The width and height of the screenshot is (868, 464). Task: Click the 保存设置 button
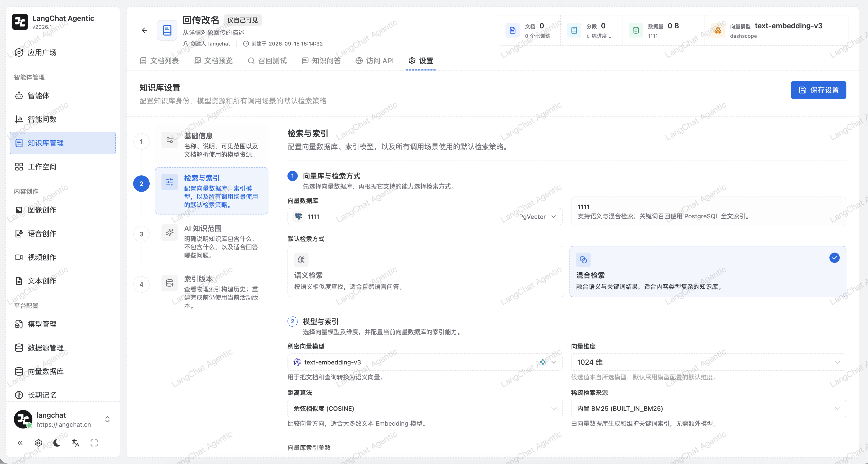(x=818, y=90)
